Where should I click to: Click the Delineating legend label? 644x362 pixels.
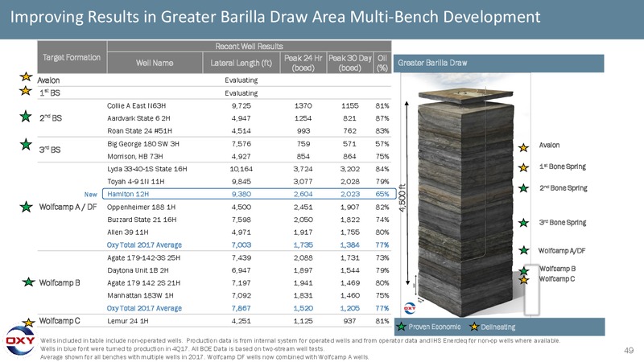(498, 327)
